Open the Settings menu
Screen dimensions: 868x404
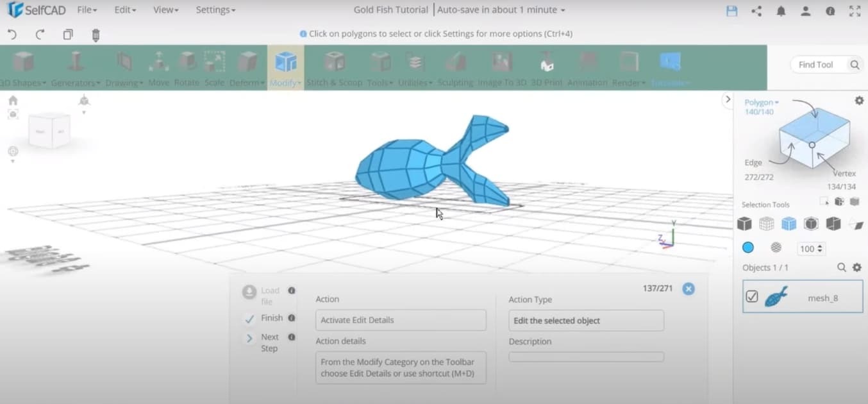coord(214,10)
